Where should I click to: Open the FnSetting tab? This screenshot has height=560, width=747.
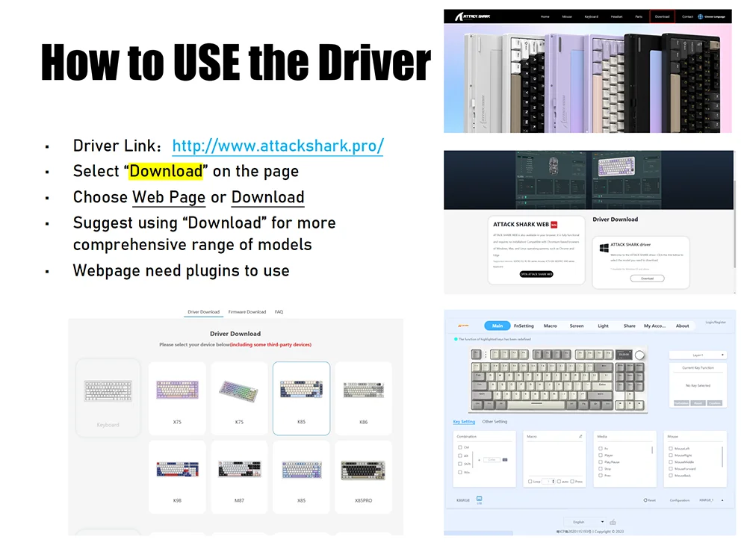pos(524,326)
